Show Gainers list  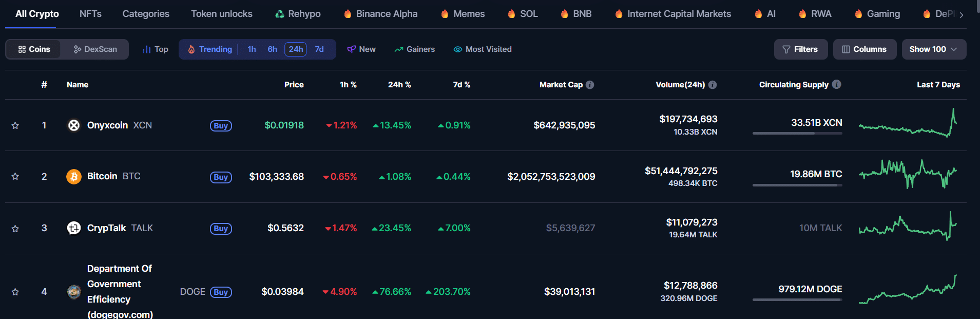pos(414,49)
